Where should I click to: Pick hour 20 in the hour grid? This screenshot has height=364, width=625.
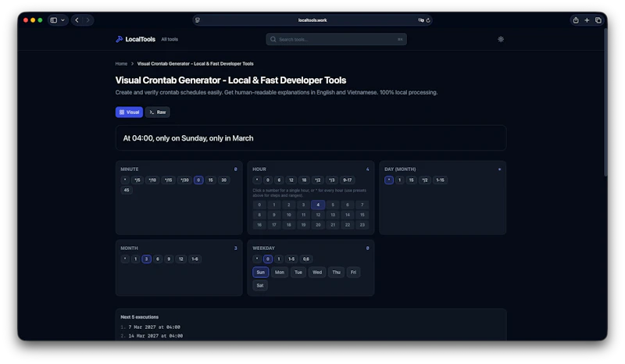pyautogui.click(x=318, y=225)
